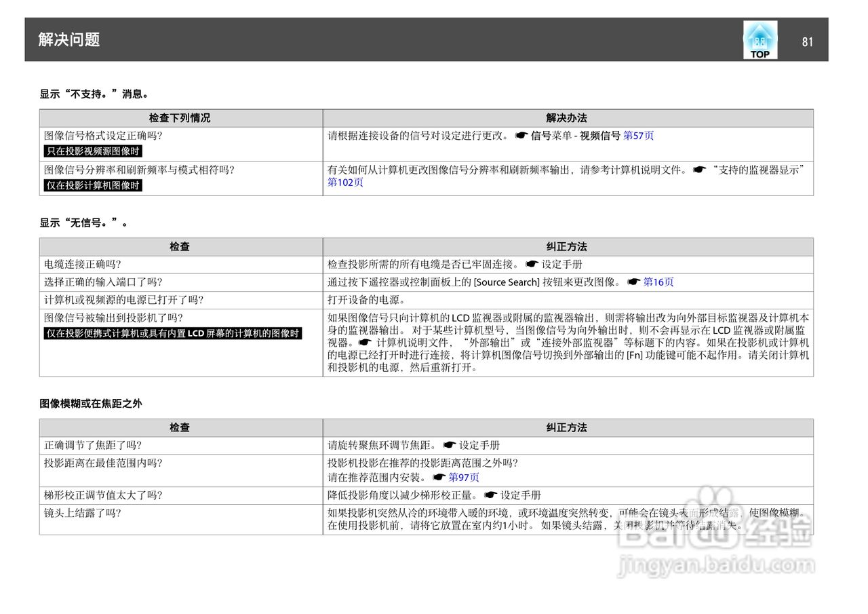Click the TOP home icon in header
This screenshot has height=614, width=868.
coord(760,39)
